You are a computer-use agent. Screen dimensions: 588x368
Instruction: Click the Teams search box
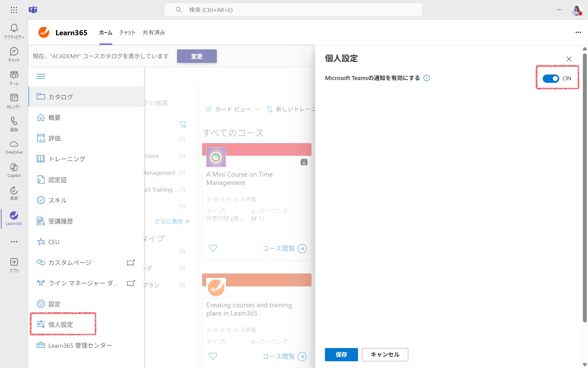click(x=293, y=10)
